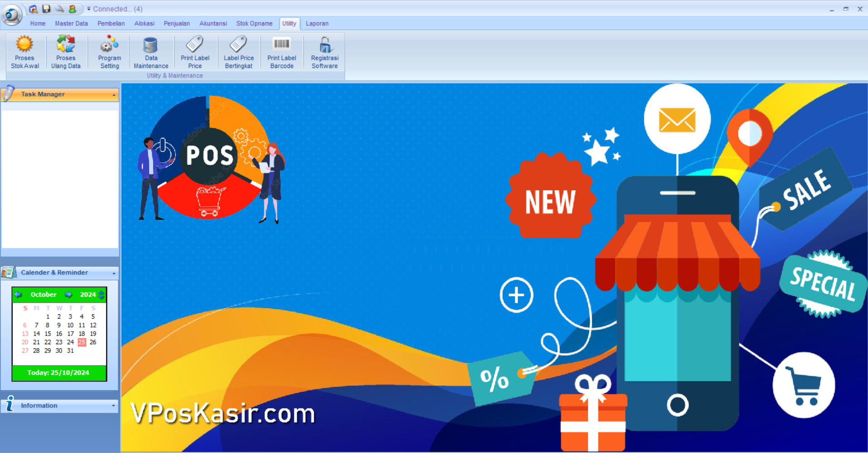Select Sunday October 6 in calendar
Screen dimensions: 868x453
(x=25, y=325)
